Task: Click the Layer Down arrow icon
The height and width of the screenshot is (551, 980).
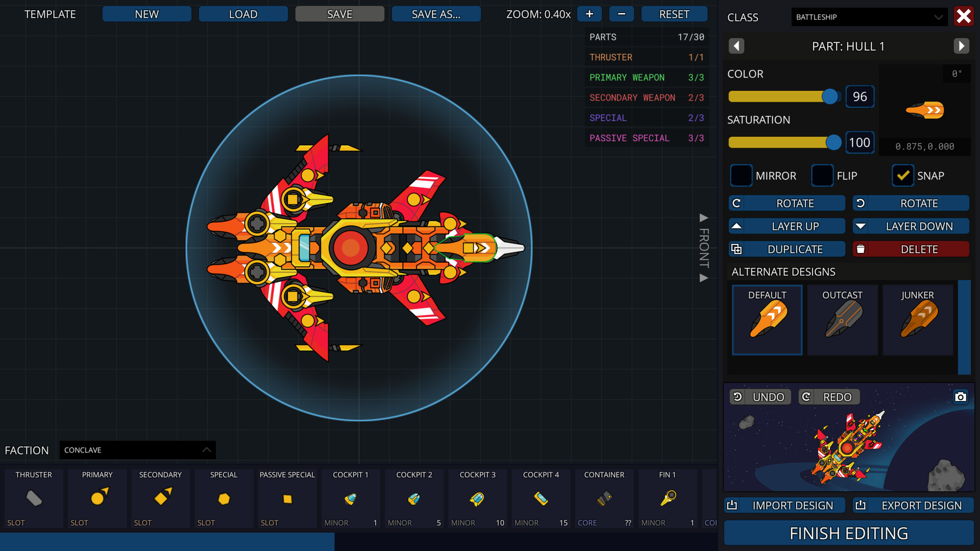Action: click(861, 226)
